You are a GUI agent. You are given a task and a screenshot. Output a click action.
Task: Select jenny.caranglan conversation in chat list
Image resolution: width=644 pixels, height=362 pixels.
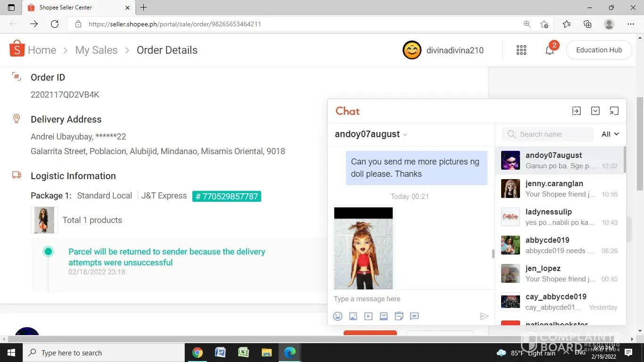tap(559, 189)
